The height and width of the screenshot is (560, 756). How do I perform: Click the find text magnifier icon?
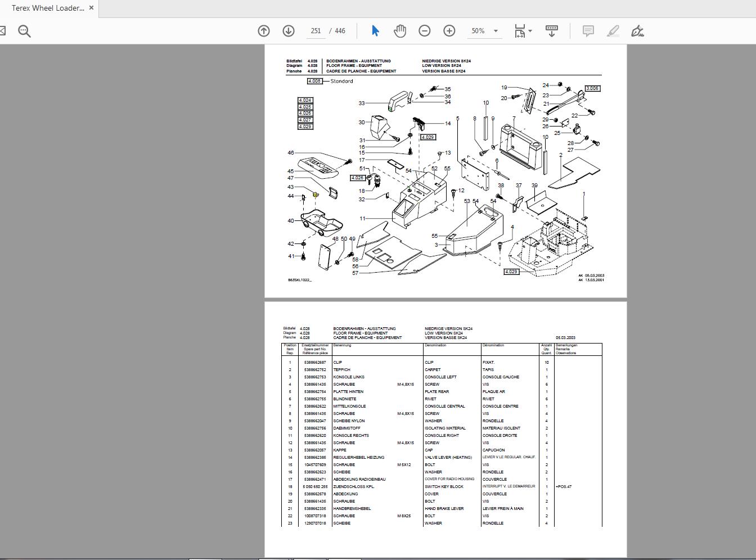[24, 31]
